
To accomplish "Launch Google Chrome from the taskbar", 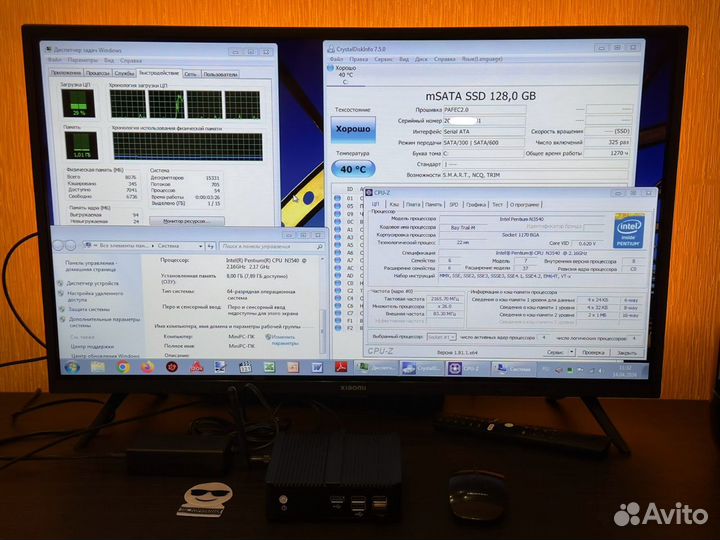I will pos(123,367).
